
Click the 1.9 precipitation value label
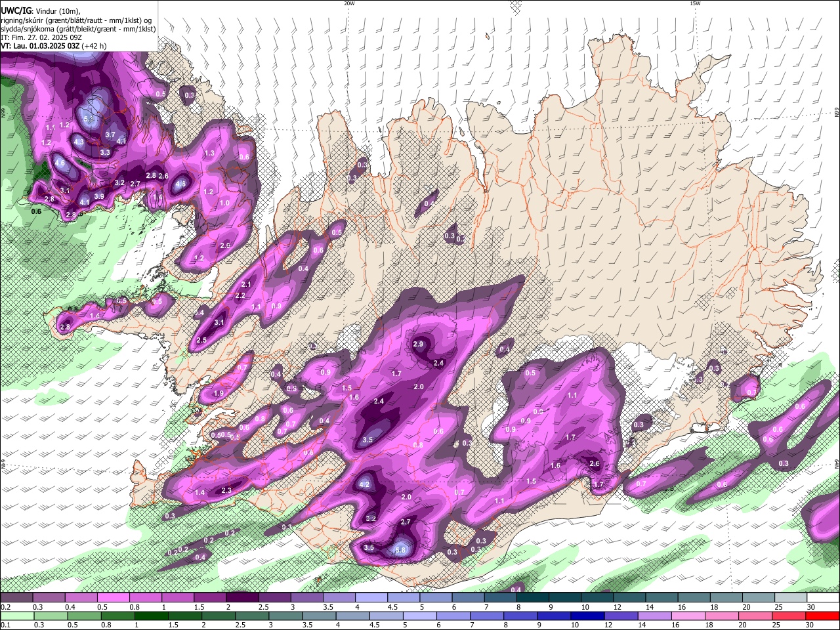[219, 393]
